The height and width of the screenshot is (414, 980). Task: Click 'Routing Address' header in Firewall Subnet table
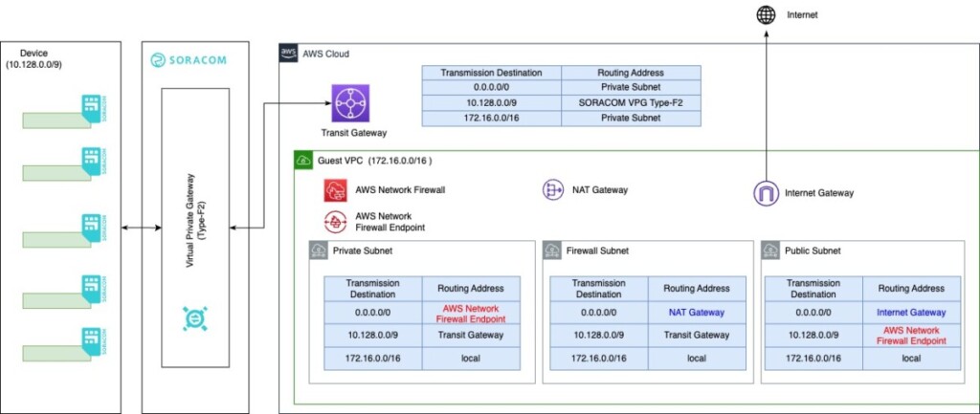(696, 289)
